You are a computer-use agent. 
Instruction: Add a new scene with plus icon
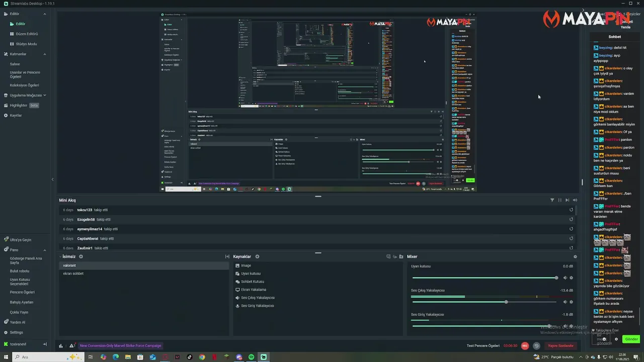point(81,256)
